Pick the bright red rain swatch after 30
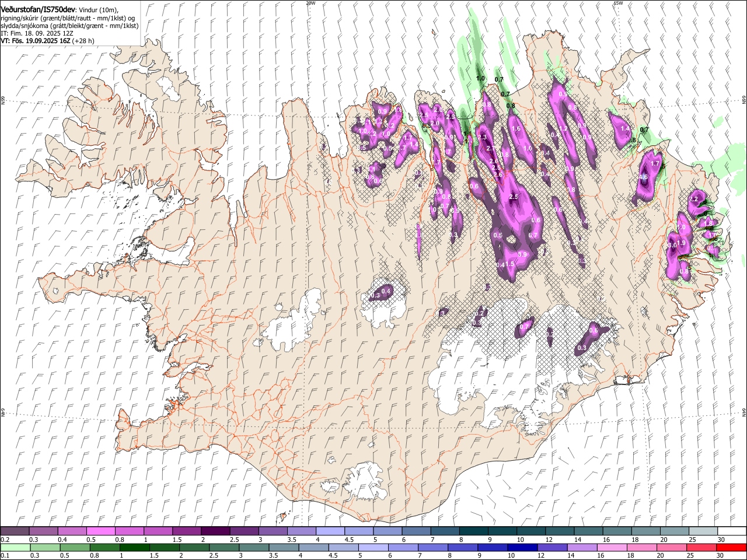The height and width of the screenshot is (560, 747). [732, 548]
